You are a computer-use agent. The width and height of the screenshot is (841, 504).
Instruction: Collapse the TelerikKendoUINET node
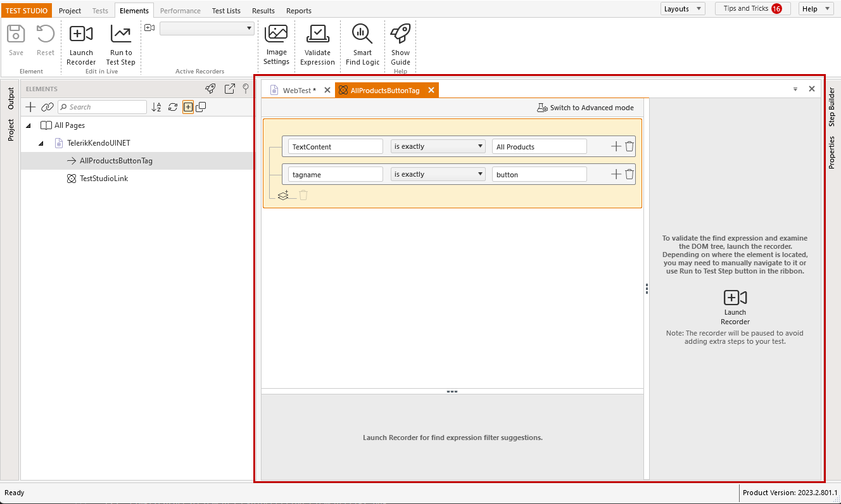pyautogui.click(x=41, y=143)
